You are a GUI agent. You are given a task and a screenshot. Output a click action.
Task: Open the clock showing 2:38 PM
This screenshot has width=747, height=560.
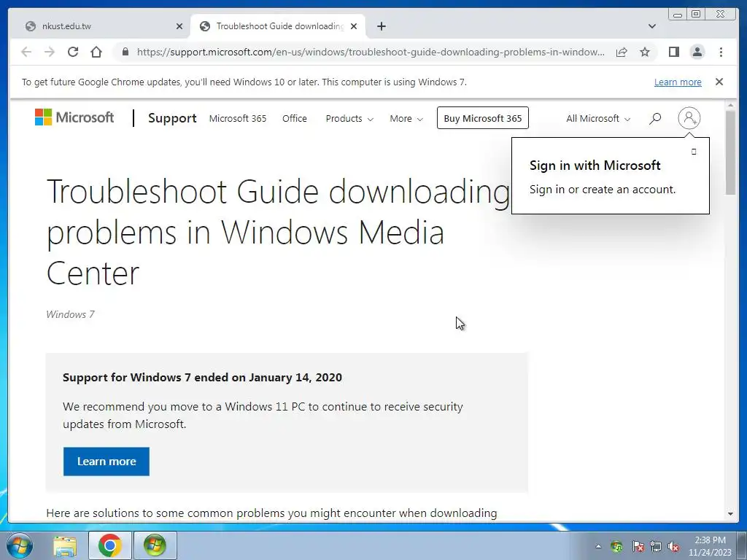pyautogui.click(x=710, y=546)
